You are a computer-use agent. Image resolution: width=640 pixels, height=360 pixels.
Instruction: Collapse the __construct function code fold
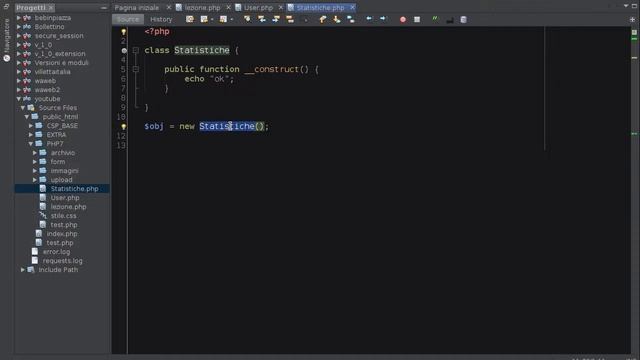pos(136,69)
